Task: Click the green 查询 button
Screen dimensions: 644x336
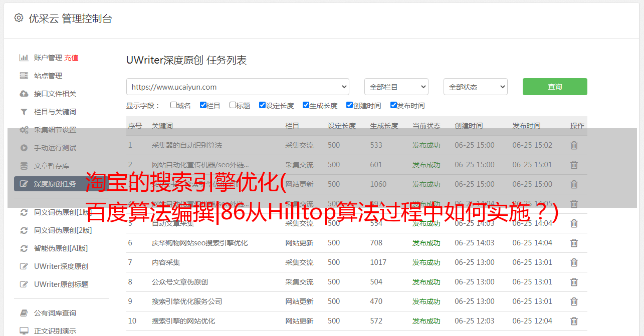Action: coord(555,87)
